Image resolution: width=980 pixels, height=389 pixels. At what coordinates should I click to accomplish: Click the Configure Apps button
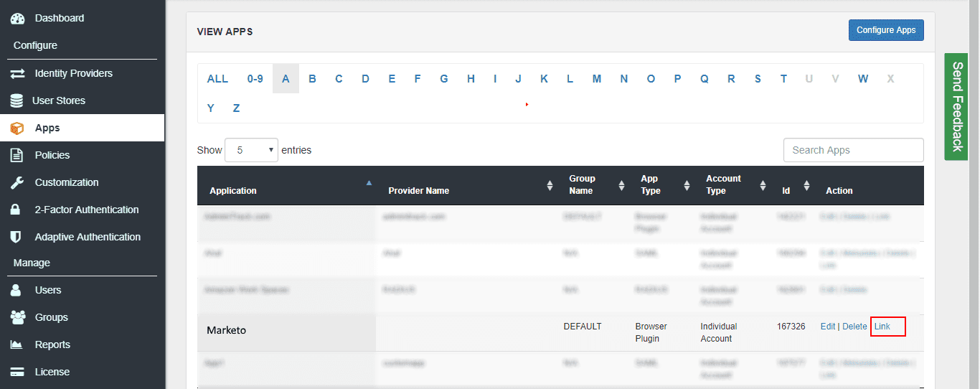[886, 30]
